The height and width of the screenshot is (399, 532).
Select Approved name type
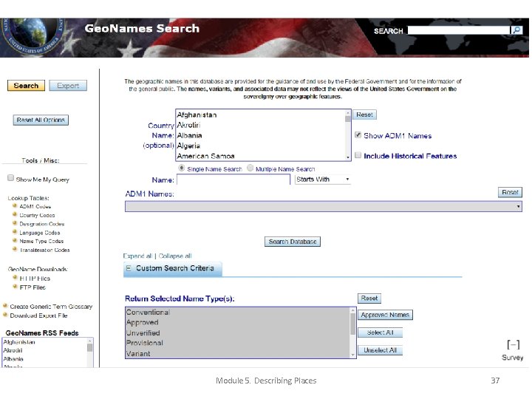pos(237,322)
